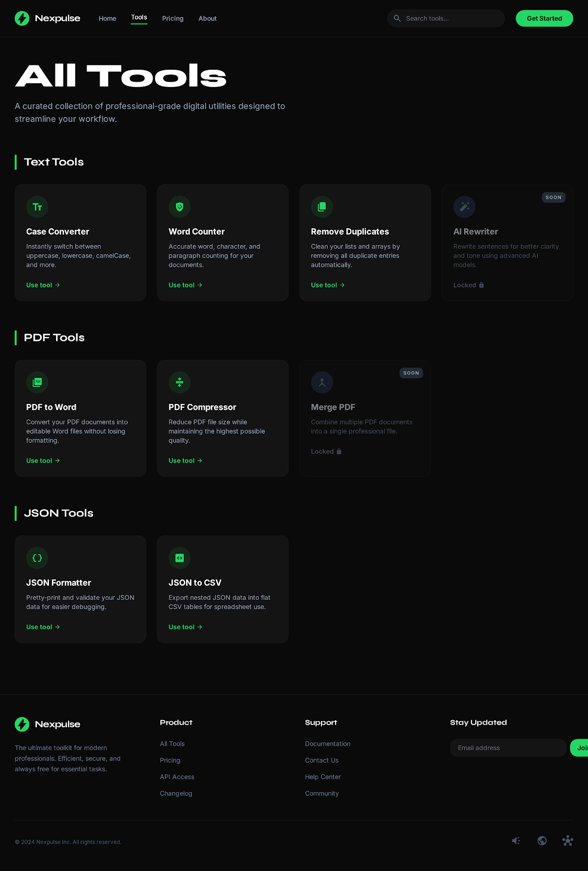Click the Case Converter card title
Viewport: 588px width, 871px height.
58,231
